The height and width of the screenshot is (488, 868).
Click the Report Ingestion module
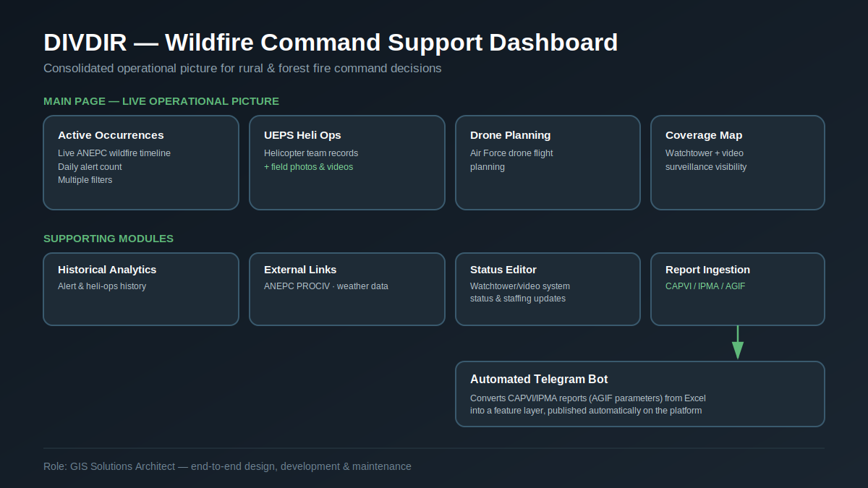[x=738, y=289]
